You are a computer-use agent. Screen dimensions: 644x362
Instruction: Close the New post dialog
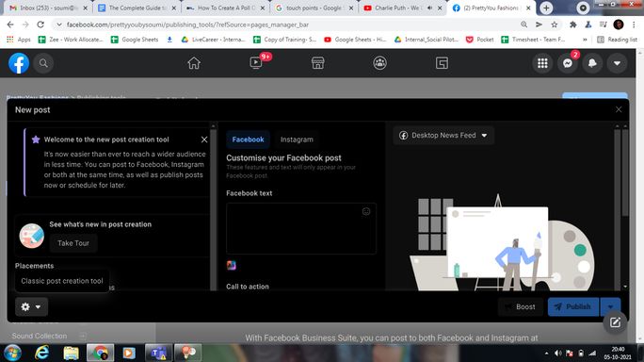tap(619, 109)
